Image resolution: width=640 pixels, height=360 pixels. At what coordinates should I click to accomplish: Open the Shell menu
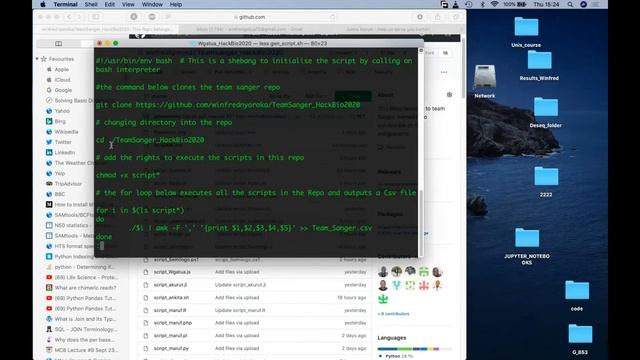click(x=91, y=4)
